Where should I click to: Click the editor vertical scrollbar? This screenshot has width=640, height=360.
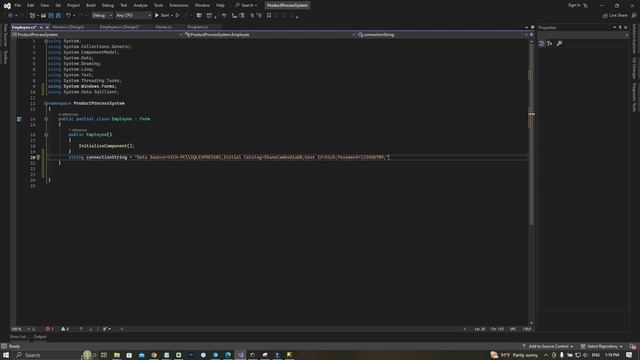click(x=531, y=135)
